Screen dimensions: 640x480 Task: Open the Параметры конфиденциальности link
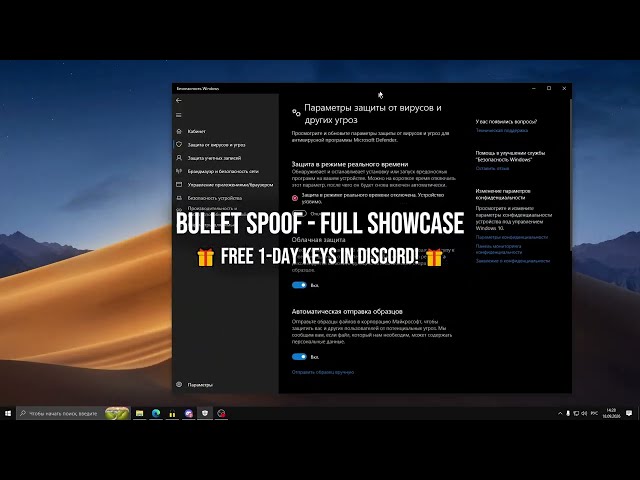pos(512,237)
